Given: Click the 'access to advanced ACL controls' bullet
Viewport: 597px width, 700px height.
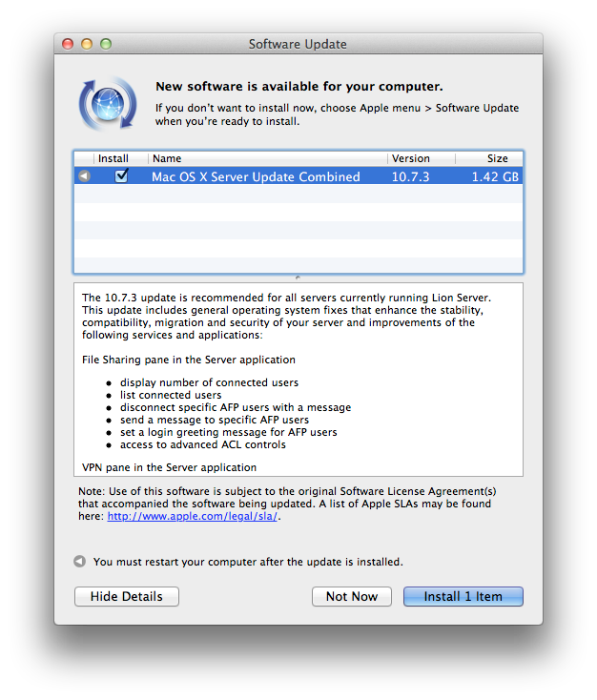Looking at the screenshot, I should point(203,444).
